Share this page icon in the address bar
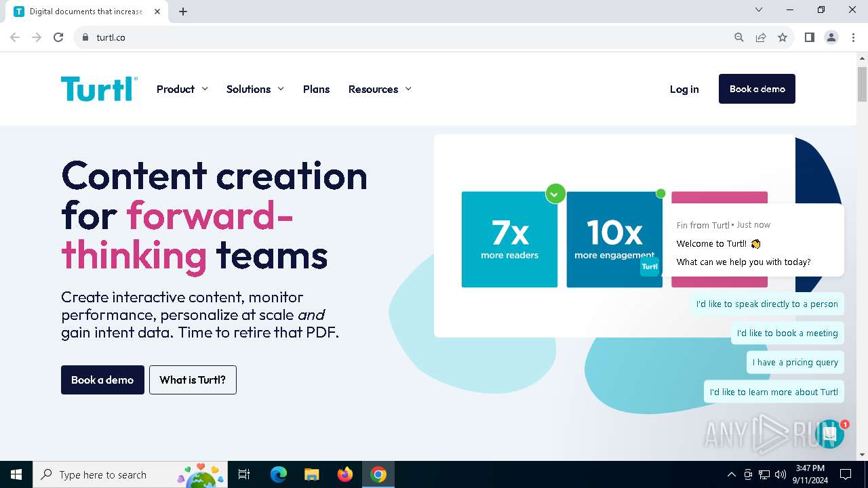Screen dimensions: 868x488 click(x=761, y=37)
